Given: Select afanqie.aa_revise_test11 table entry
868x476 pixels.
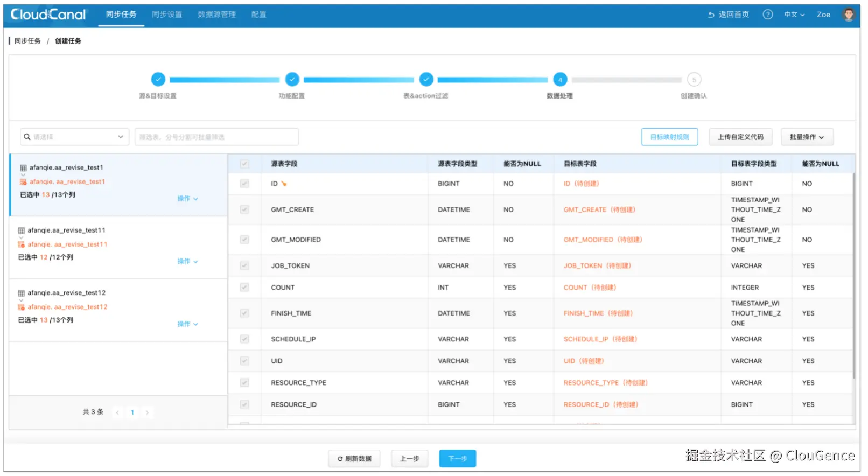Looking at the screenshot, I should click(118, 248).
